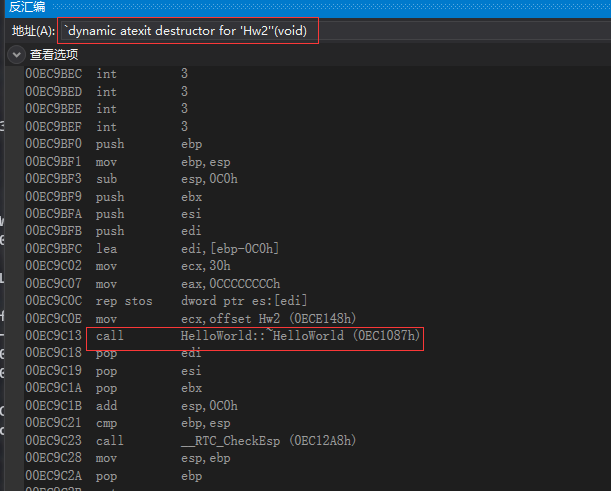This screenshot has width=611, height=491.
Task: Click cmp ebp, esp line
Action: tap(128, 423)
